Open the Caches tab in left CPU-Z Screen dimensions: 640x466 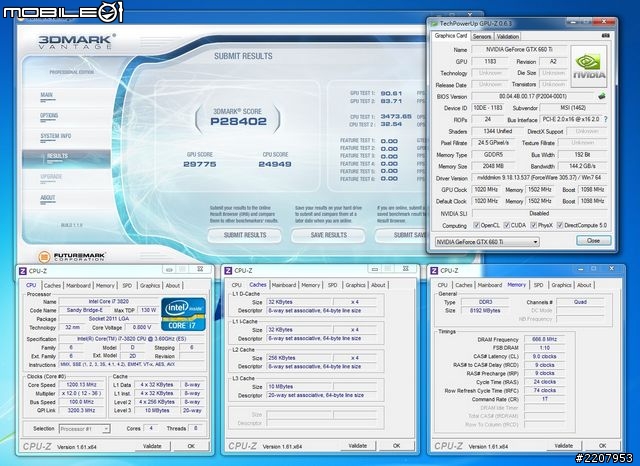tap(52, 285)
